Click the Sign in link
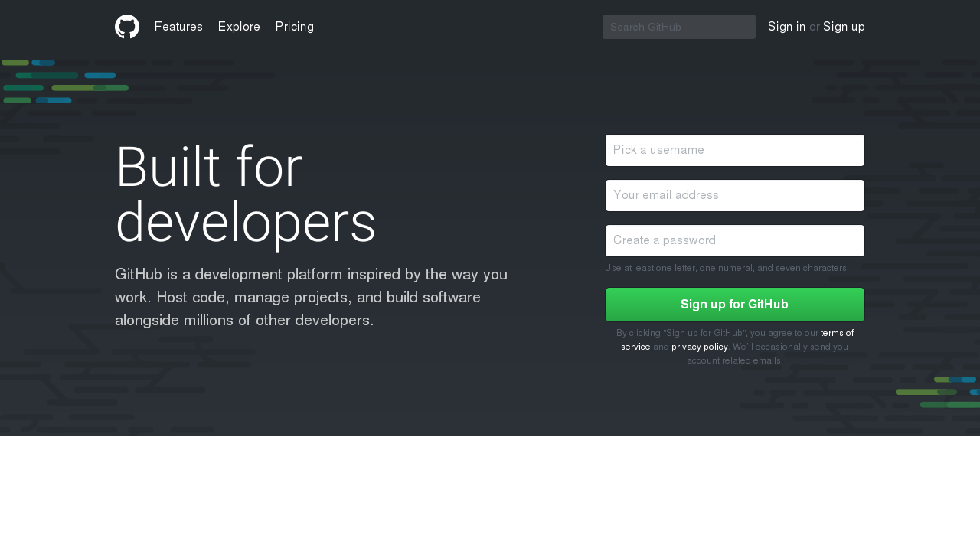This screenshot has height=551, width=980. [x=786, y=27]
